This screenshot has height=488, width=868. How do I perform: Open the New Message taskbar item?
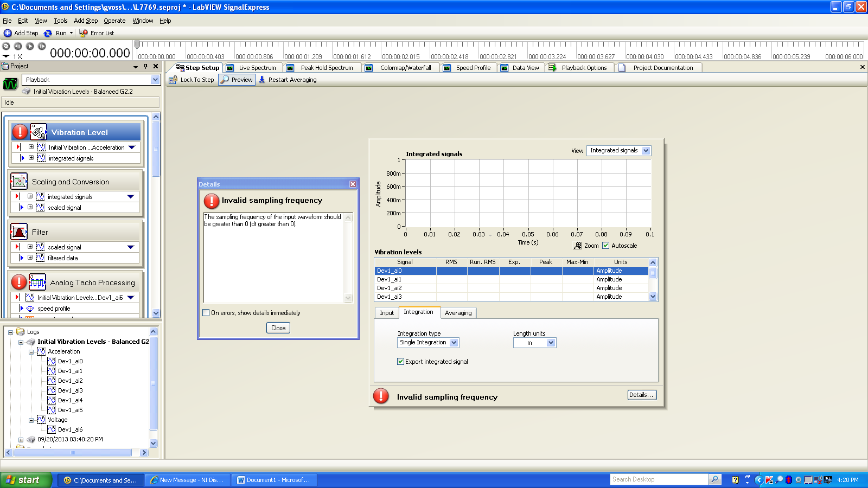coord(187,480)
